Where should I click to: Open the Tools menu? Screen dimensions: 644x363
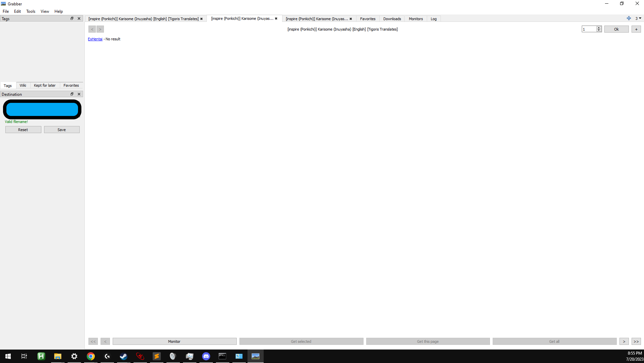click(31, 11)
